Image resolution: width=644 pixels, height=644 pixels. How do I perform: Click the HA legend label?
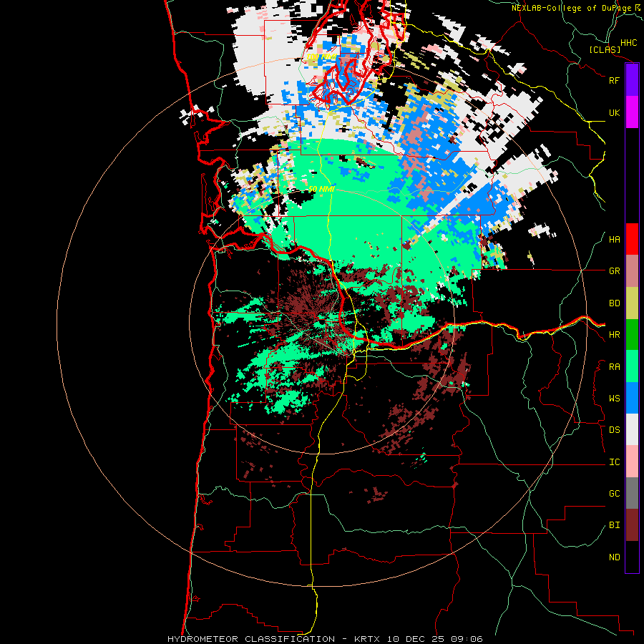click(x=614, y=240)
